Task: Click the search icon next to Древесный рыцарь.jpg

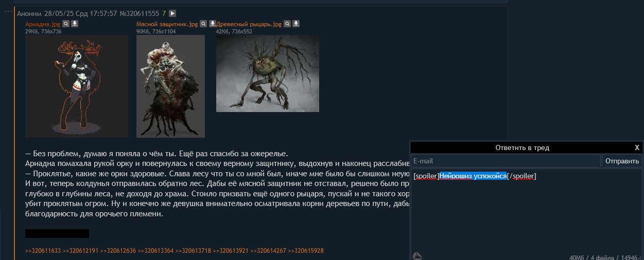Action: (287, 24)
